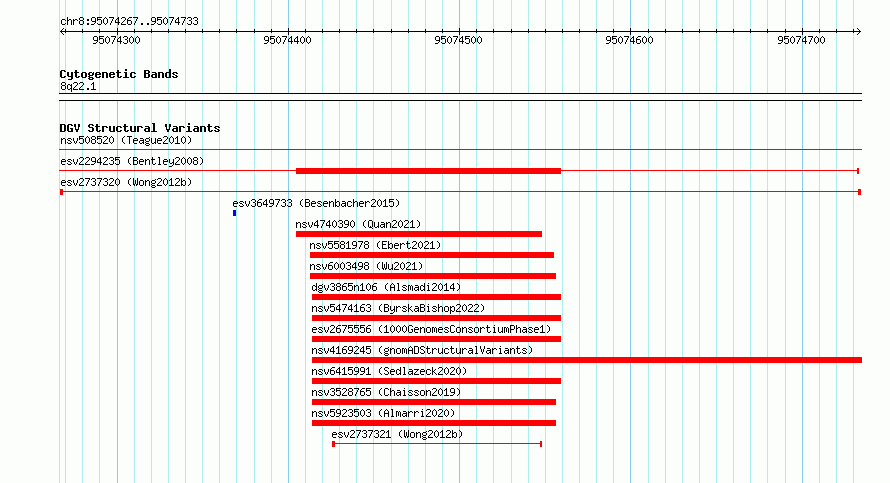Viewport: 890px width, 483px height.
Task: Open the esv2294235 (Bentley2008) label
Action: click(x=132, y=161)
